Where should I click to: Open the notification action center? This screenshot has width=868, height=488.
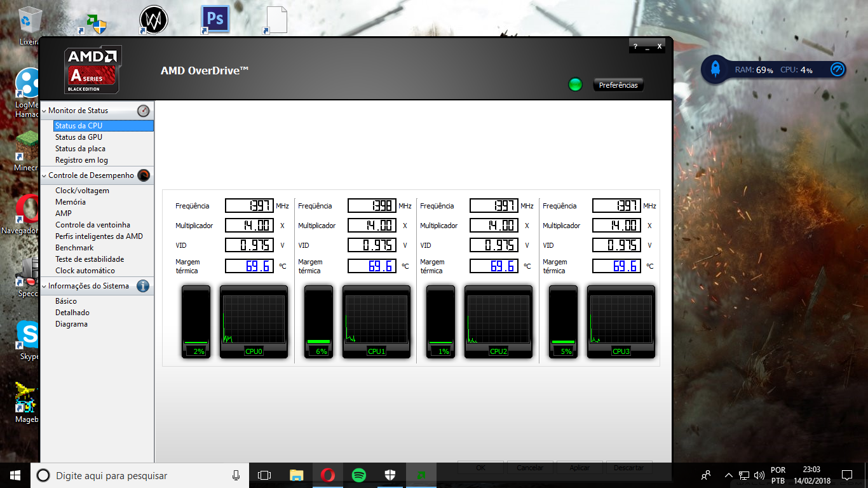tap(846, 475)
